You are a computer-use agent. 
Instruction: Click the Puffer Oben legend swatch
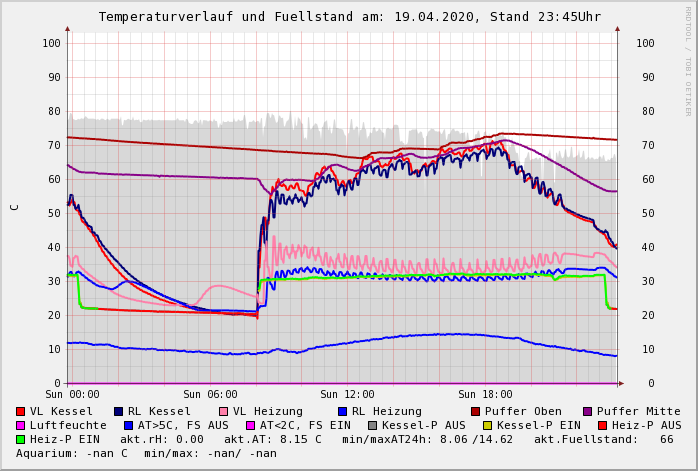coord(476,411)
